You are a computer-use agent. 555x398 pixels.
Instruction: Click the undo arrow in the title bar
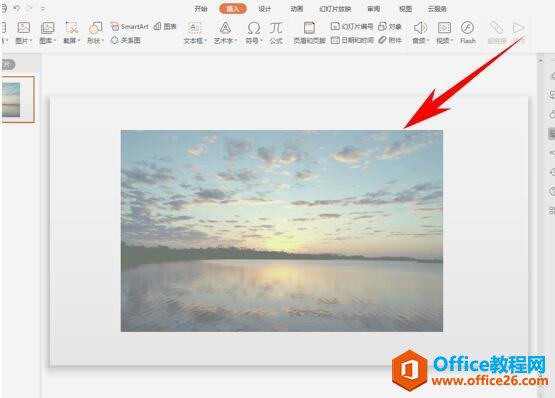click(17, 8)
